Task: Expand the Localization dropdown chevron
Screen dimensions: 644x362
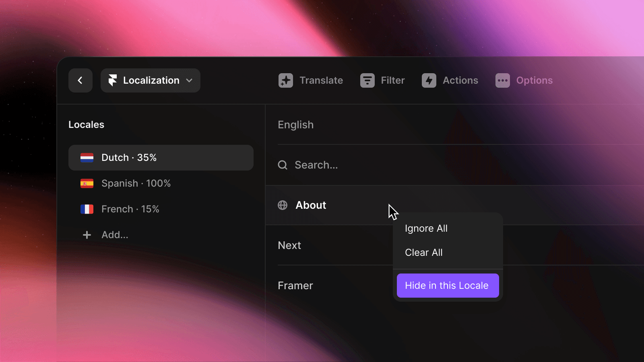Action: [189, 80]
